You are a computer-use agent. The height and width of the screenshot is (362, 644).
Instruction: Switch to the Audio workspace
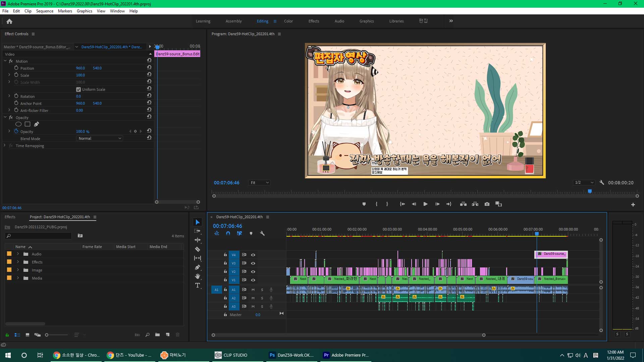pyautogui.click(x=339, y=21)
